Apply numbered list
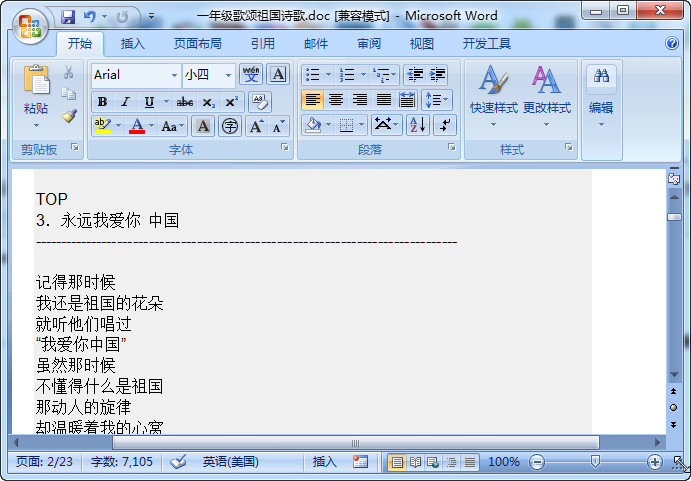 [347, 75]
